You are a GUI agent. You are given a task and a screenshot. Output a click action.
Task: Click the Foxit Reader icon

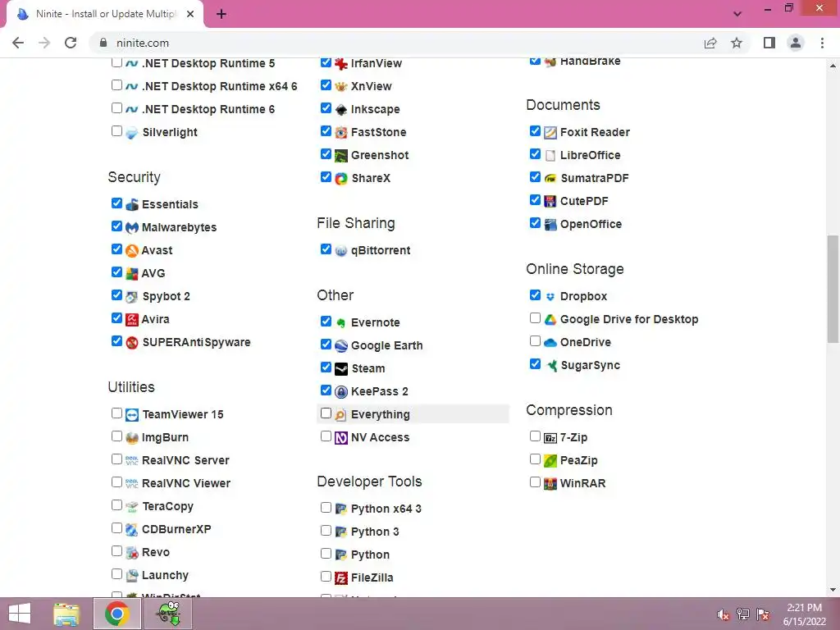point(550,133)
